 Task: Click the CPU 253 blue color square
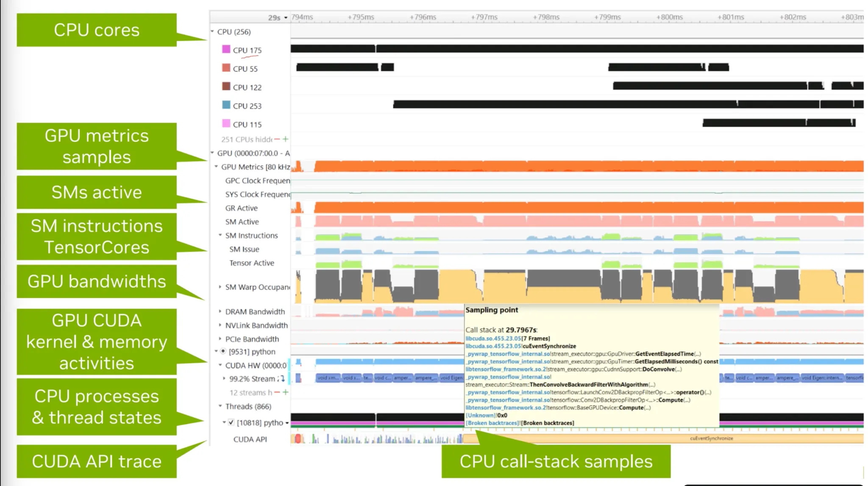pyautogui.click(x=226, y=105)
